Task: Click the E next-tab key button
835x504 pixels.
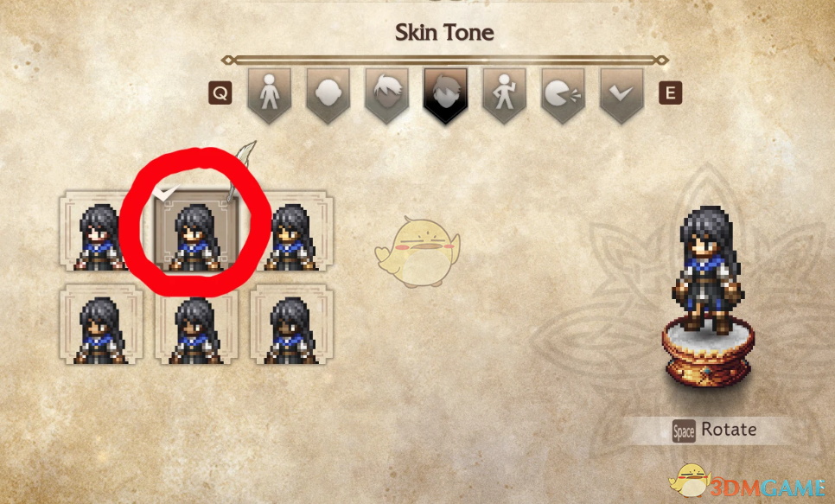Action: [671, 93]
